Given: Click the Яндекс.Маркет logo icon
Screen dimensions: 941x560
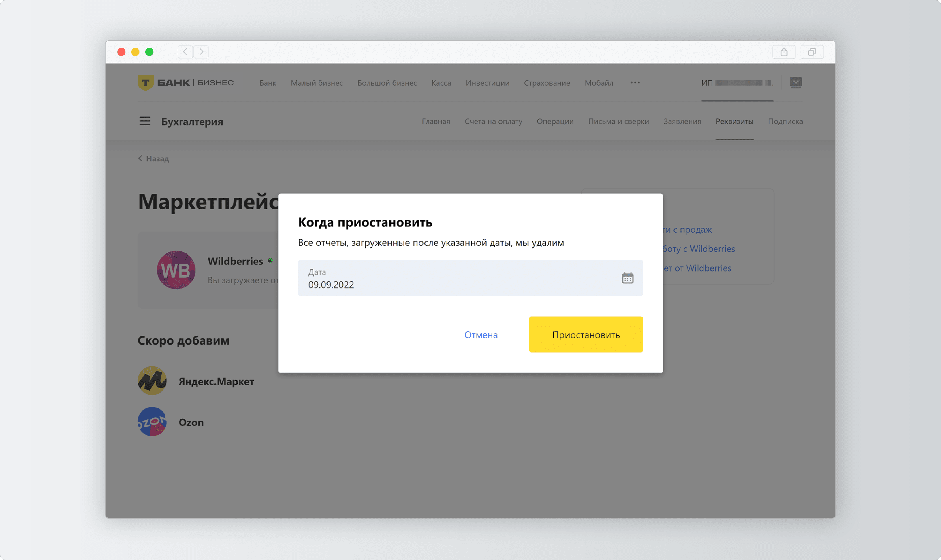Looking at the screenshot, I should point(152,381).
